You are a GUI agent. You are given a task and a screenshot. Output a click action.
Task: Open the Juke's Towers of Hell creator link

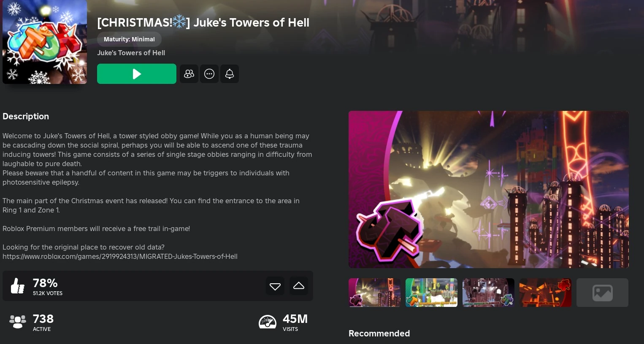point(131,53)
